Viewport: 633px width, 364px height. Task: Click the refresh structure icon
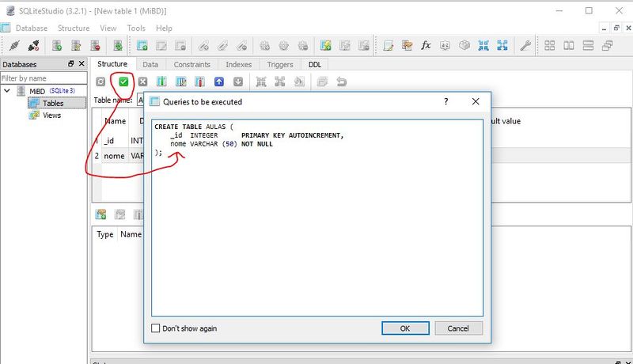coord(100,82)
